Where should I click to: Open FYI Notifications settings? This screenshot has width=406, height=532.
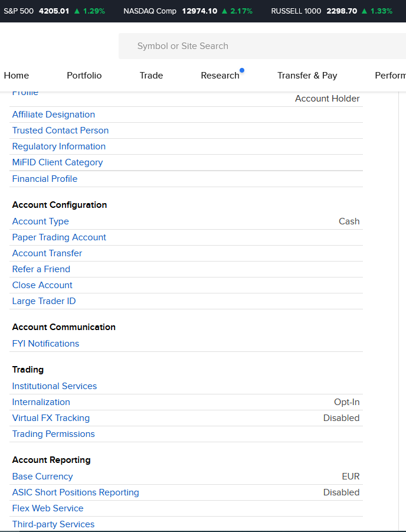point(45,344)
